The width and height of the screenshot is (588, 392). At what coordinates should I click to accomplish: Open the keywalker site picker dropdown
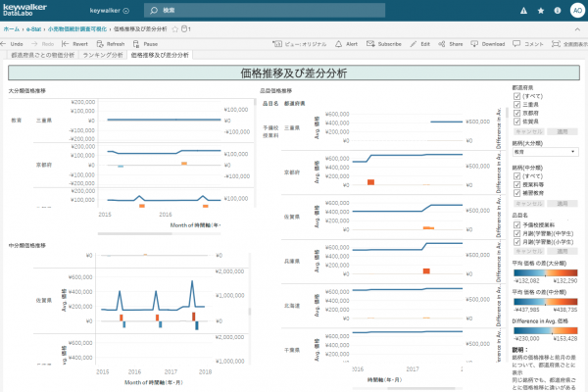point(109,11)
